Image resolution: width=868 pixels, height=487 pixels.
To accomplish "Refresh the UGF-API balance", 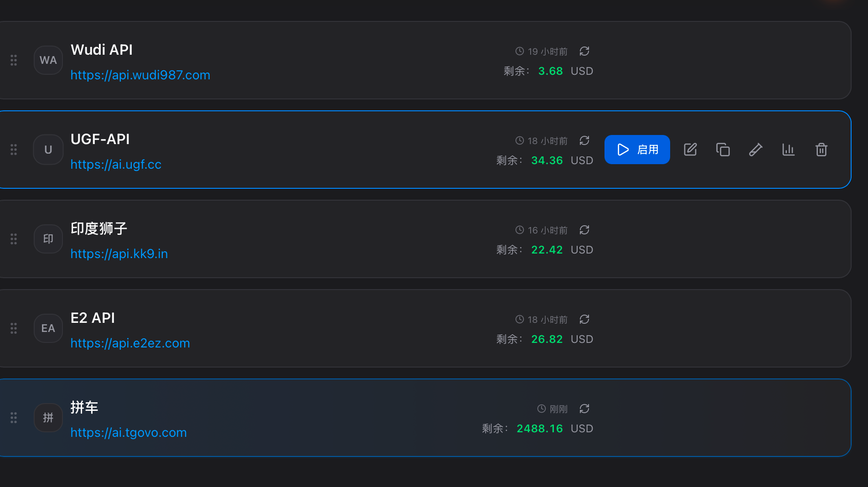I will (x=584, y=140).
